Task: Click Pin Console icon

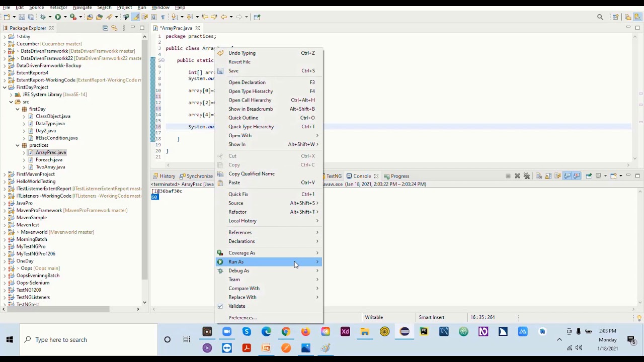Action: 589,176
